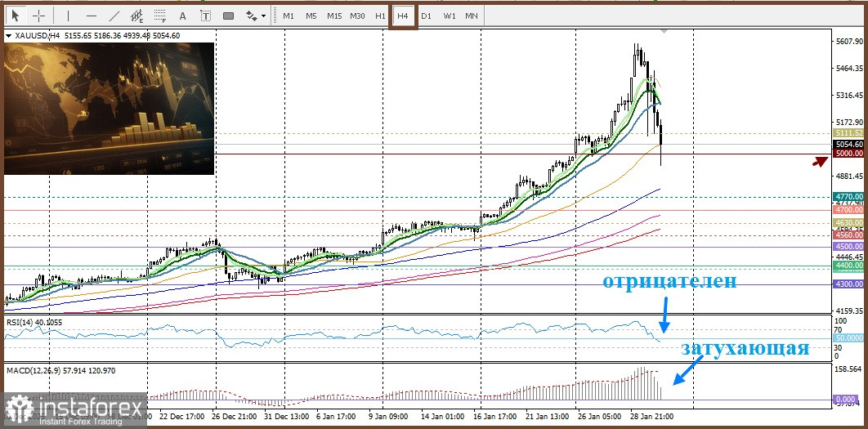Viewport: 868px width, 429px height.
Task: Expand the XAUUSD,H4 chart title triangle
Action: [8, 36]
